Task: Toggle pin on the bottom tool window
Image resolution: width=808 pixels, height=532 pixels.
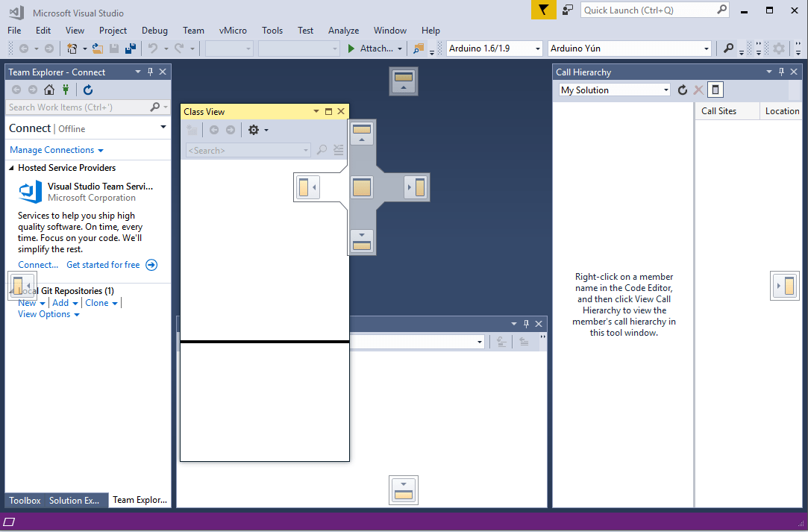Action: (526, 324)
